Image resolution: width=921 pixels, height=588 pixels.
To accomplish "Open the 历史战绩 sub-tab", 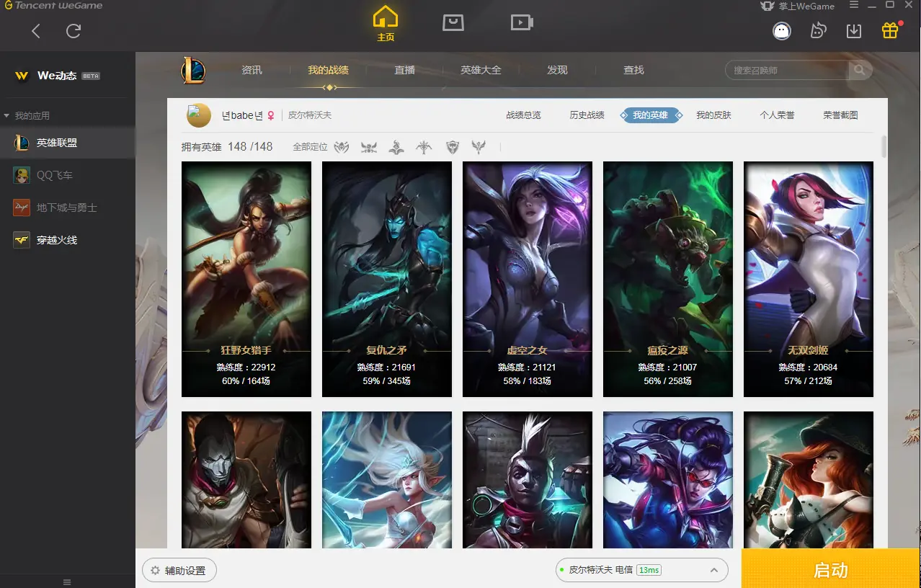I will pyautogui.click(x=587, y=115).
